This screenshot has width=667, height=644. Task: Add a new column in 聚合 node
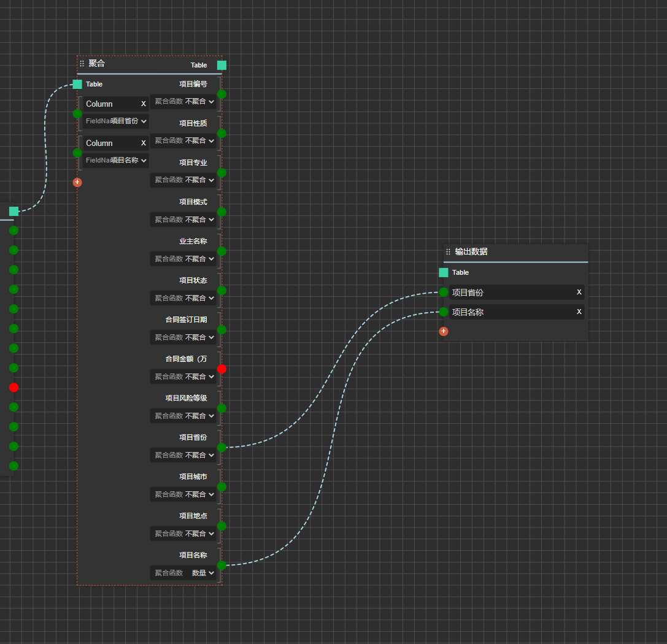pos(77,182)
